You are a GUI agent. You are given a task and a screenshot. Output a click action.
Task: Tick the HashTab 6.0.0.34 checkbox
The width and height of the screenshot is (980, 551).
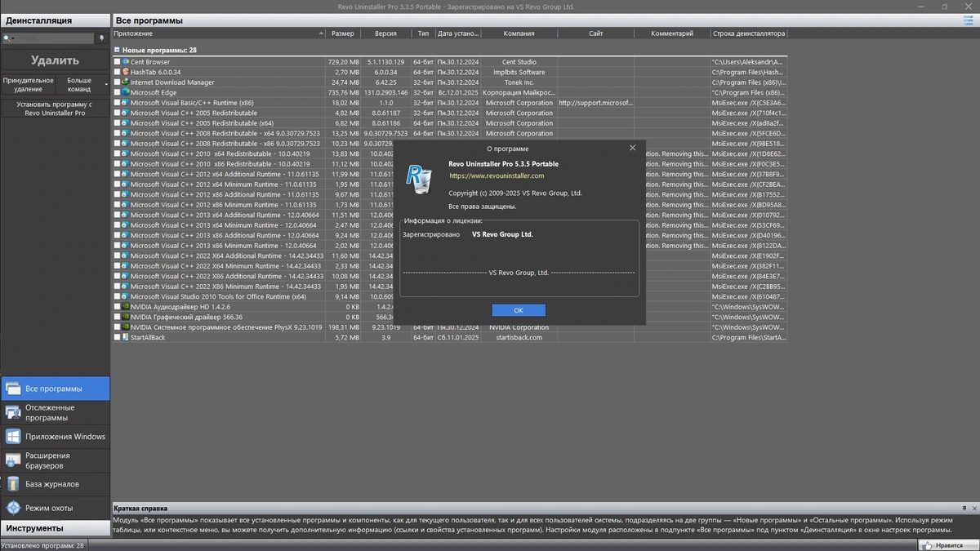(117, 72)
